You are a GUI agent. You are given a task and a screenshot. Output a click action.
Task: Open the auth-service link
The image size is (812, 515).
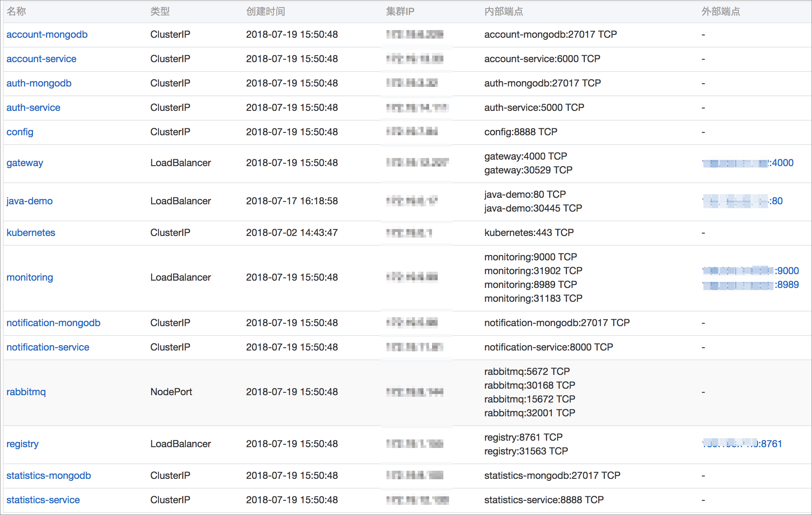33,108
